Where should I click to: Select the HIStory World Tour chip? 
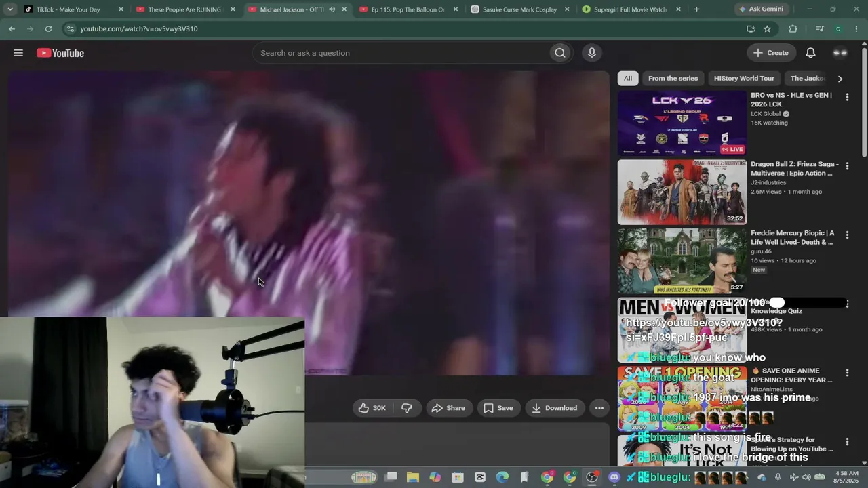744,78
